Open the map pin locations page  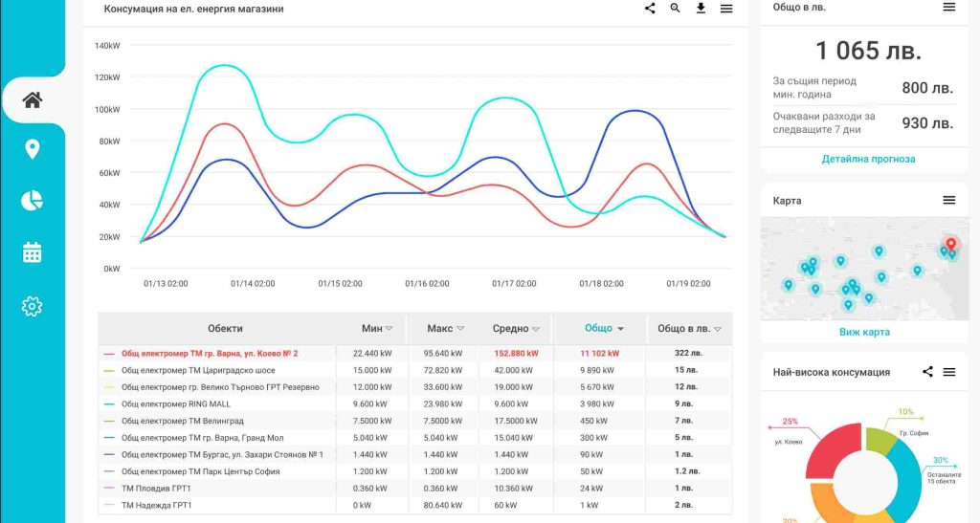33,149
